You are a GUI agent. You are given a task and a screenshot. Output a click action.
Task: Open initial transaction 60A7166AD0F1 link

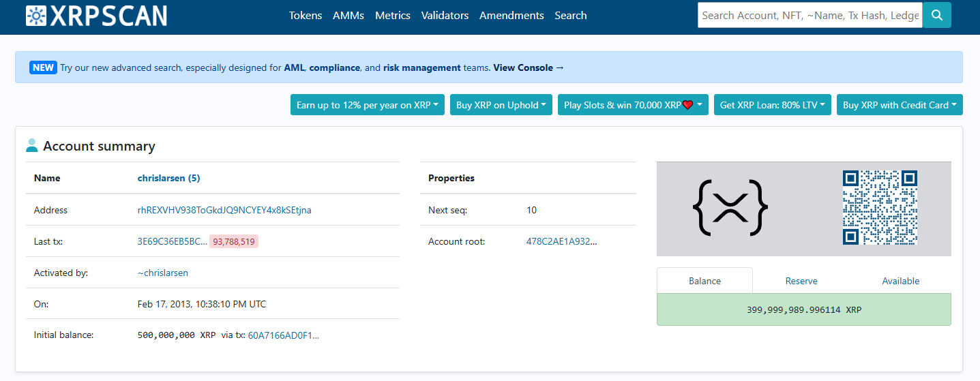[283, 335]
